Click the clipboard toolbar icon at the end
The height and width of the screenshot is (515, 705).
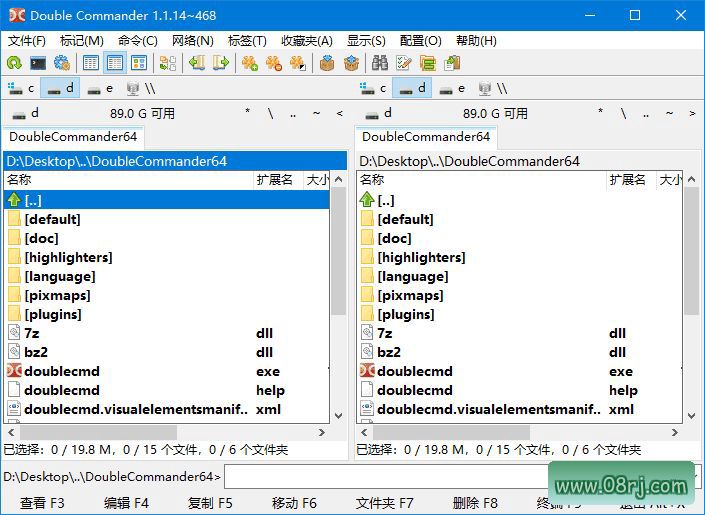[452, 63]
